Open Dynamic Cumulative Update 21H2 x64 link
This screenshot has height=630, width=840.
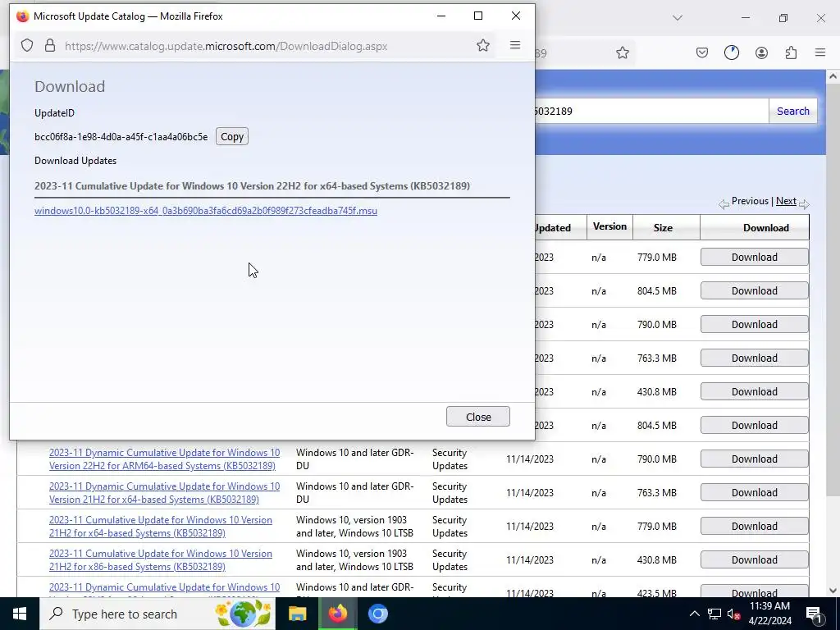pyautogui.click(x=164, y=493)
